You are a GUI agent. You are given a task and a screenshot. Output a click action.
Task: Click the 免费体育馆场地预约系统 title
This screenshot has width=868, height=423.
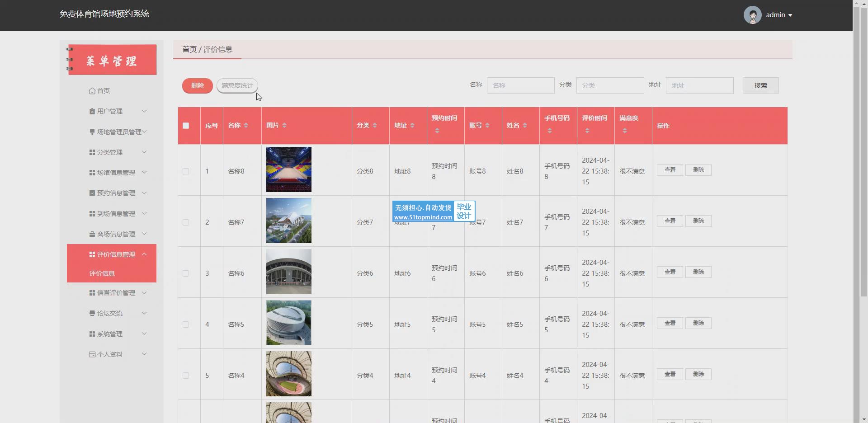click(x=104, y=14)
